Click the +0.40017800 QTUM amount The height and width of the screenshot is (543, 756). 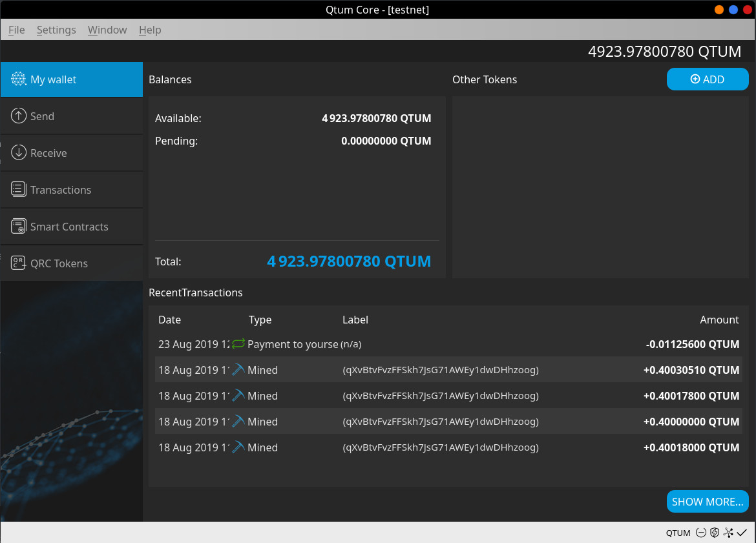(691, 396)
